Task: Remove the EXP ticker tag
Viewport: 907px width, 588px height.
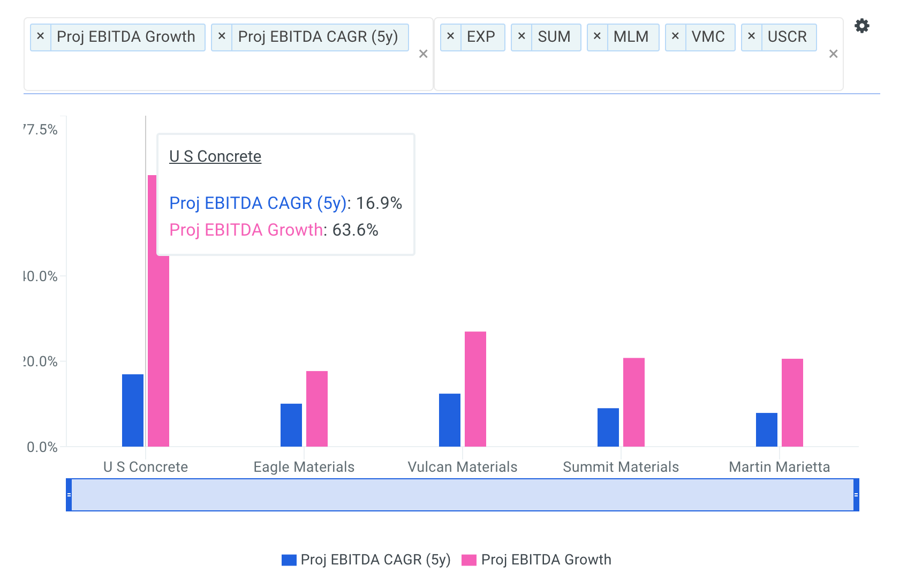Action: click(x=451, y=37)
